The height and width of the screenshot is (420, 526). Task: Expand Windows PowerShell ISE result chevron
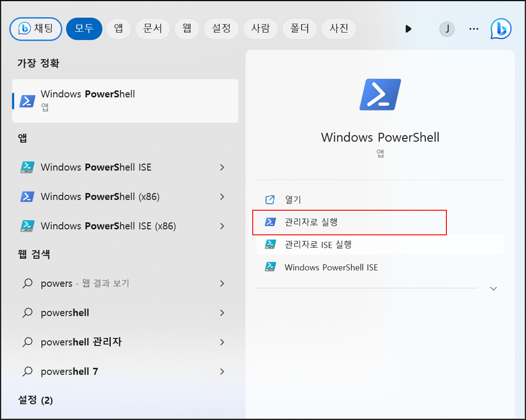pyautogui.click(x=222, y=167)
